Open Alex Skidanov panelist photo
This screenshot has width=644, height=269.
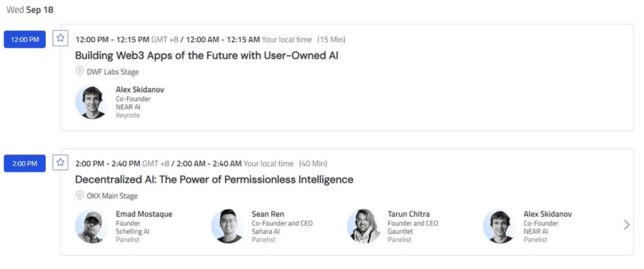pos(498,226)
